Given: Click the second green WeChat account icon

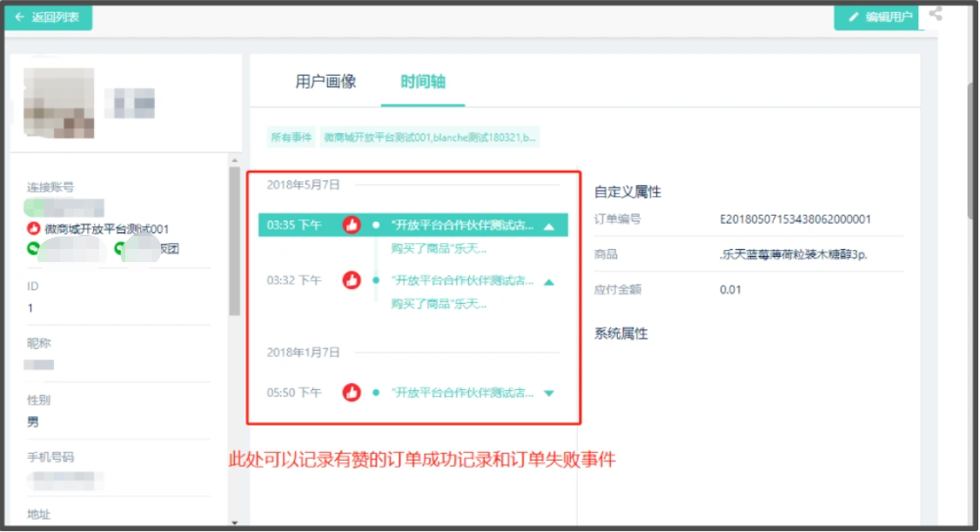Looking at the screenshot, I should [120, 249].
